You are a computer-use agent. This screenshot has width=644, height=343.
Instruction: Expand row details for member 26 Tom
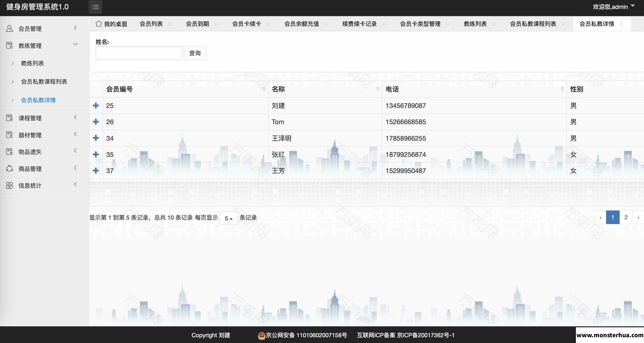point(96,122)
